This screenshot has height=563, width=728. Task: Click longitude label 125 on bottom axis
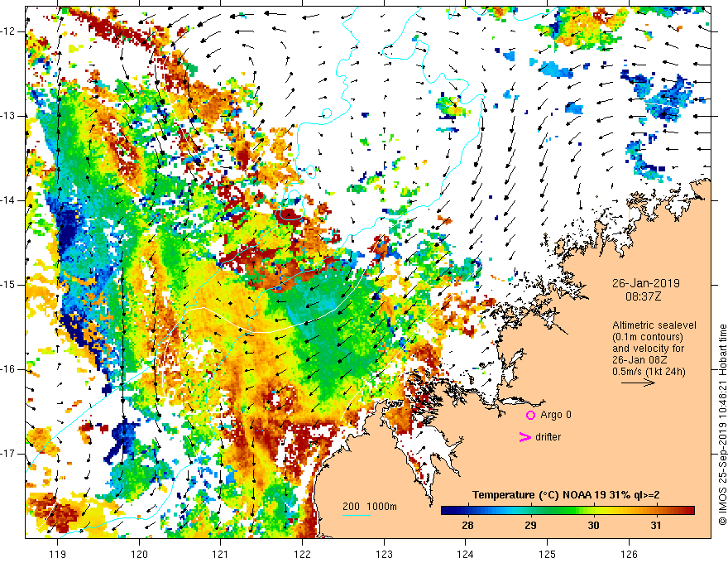pyautogui.click(x=548, y=554)
